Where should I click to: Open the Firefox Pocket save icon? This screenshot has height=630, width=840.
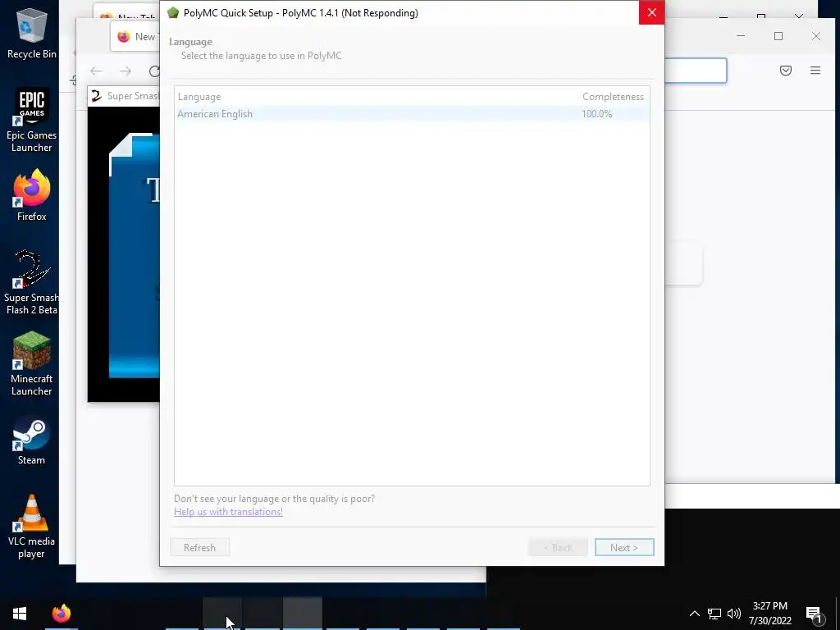[785, 71]
